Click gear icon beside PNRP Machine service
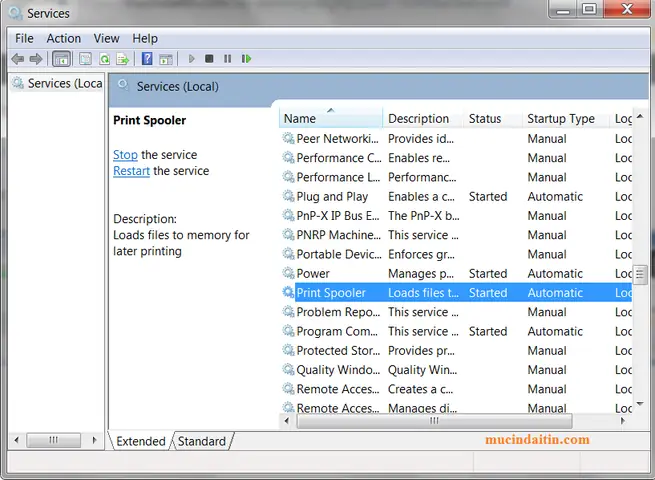Image resolution: width=655 pixels, height=480 pixels. click(x=288, y=234)
